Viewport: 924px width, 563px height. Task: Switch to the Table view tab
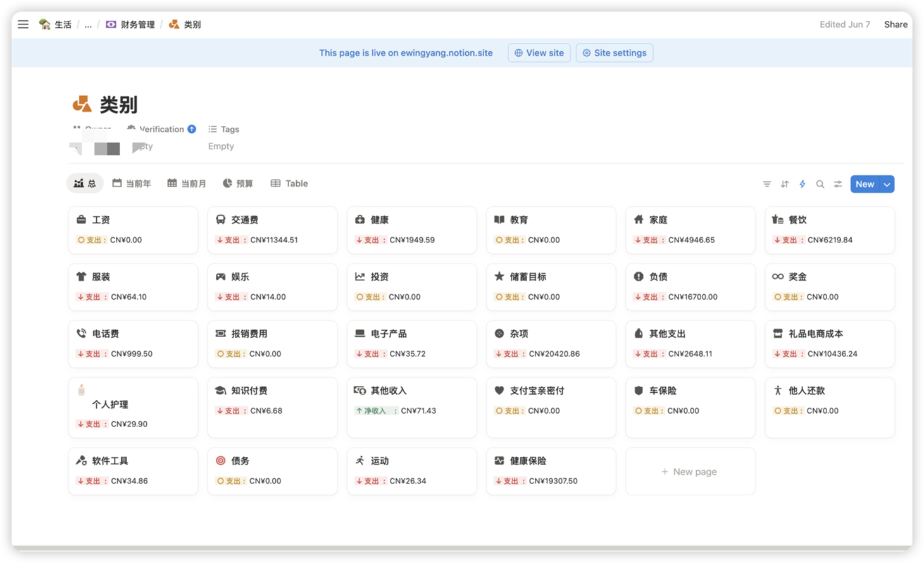coord(289,183)
